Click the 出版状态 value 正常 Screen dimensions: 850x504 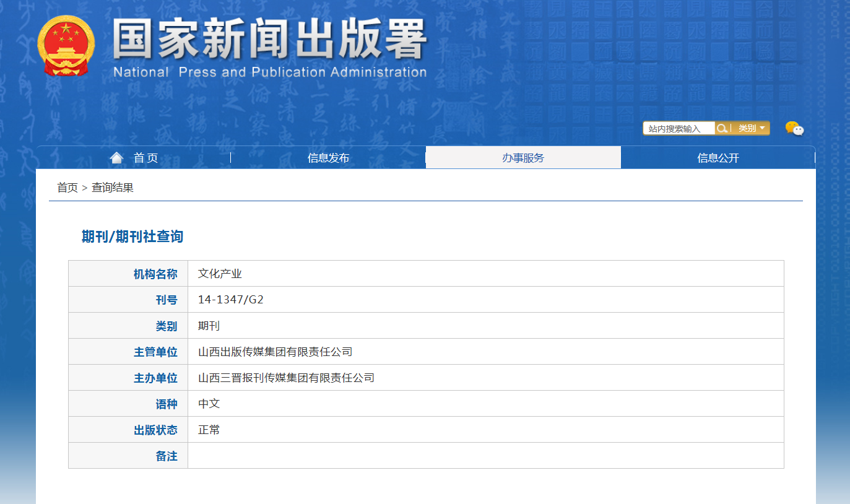coord(209,430)
